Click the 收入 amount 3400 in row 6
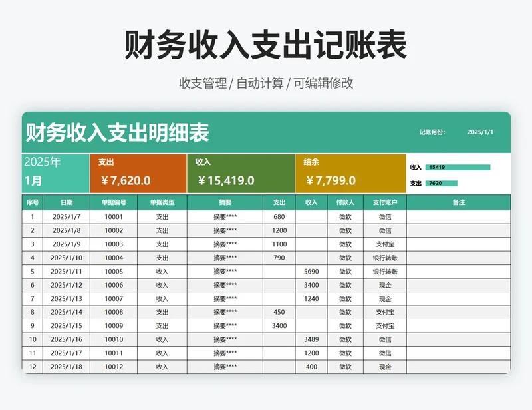532x410 pixels. click(311, 285)
